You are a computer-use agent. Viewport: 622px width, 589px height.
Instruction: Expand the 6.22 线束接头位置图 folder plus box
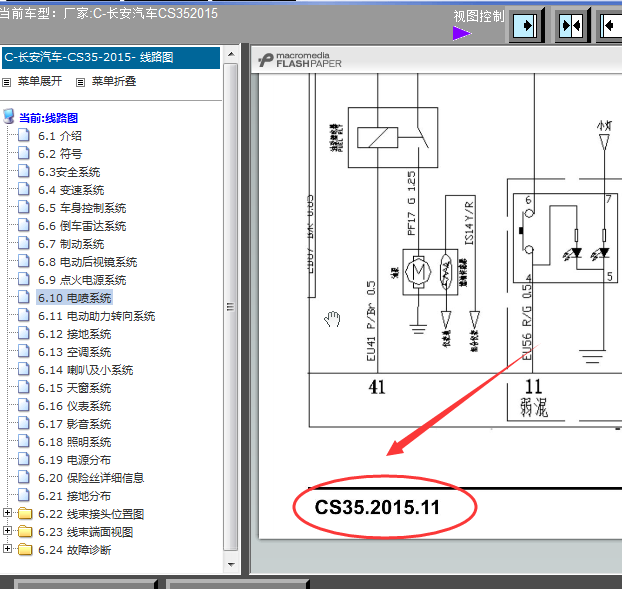tap(7, 512)
